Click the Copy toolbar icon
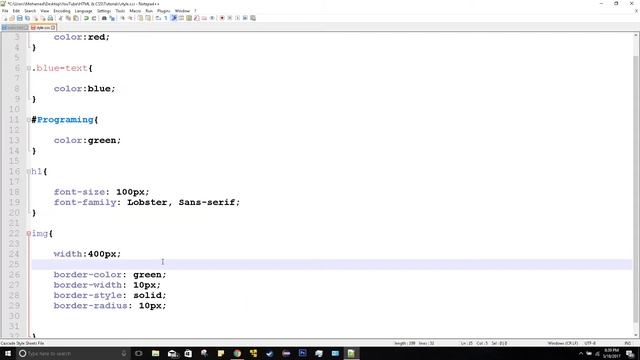 click(68, 18)
